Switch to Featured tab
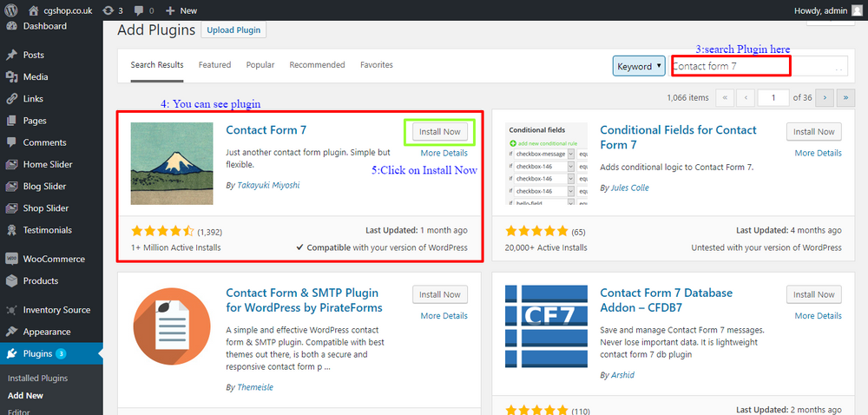Screen dimensions: 868x415 214,65
